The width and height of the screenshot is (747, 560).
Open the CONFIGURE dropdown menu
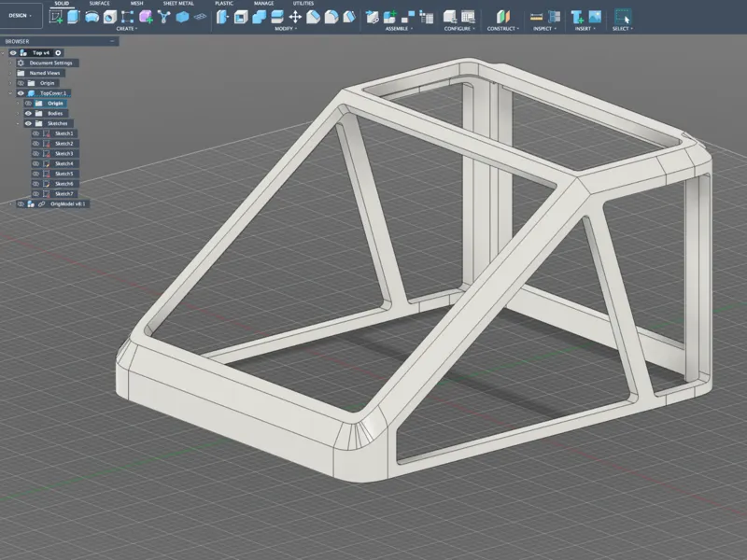pos(459,29)
